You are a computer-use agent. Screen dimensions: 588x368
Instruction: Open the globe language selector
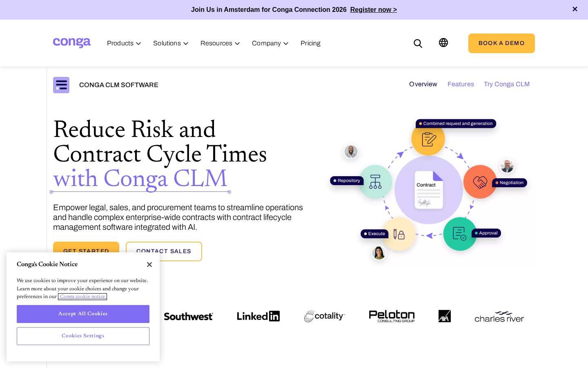pos(443,43)
